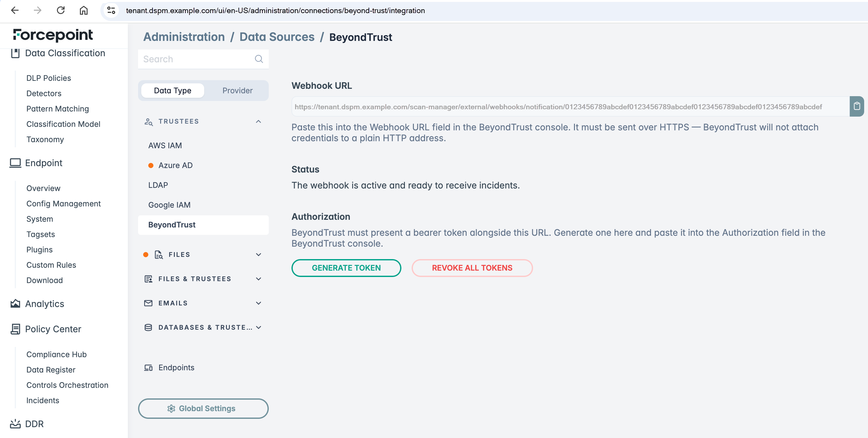Open Compliance Hub page
868x438 pixels.
point(56,354)
